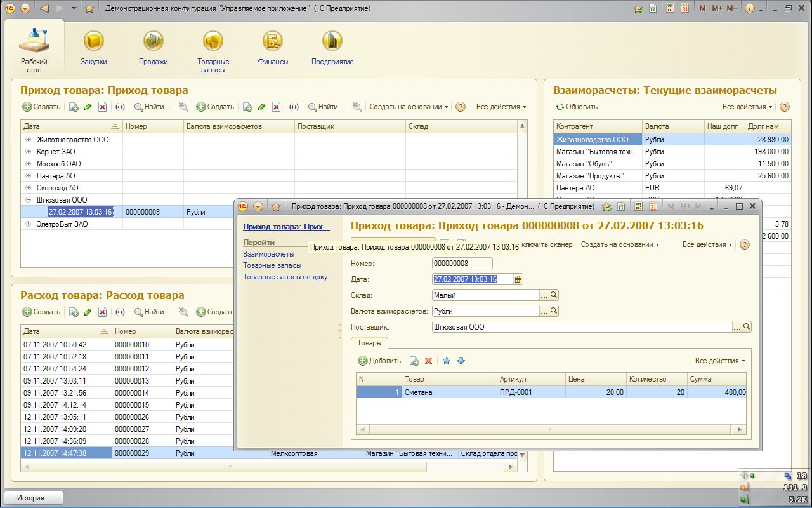Open the Товарные запасы section

tap(213, 51)
